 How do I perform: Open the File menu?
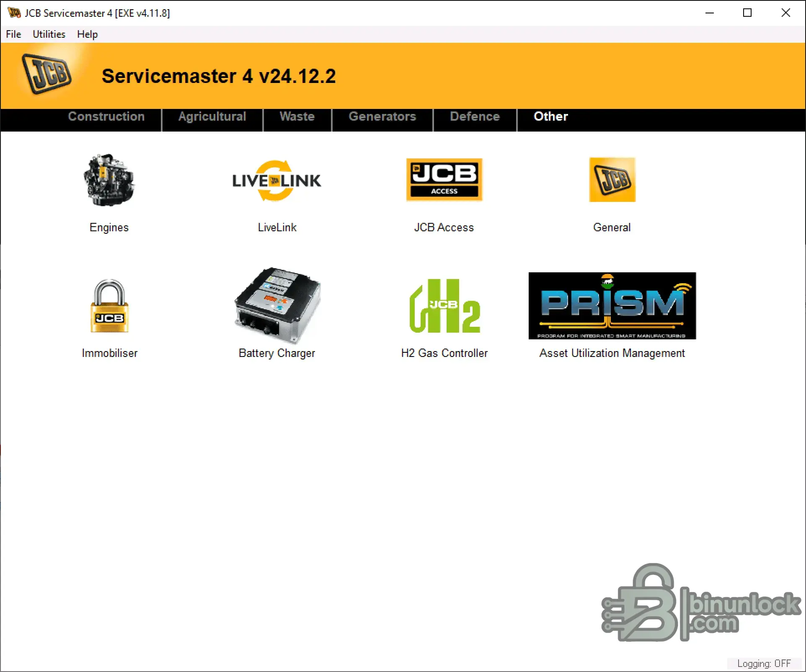point(13,34)
